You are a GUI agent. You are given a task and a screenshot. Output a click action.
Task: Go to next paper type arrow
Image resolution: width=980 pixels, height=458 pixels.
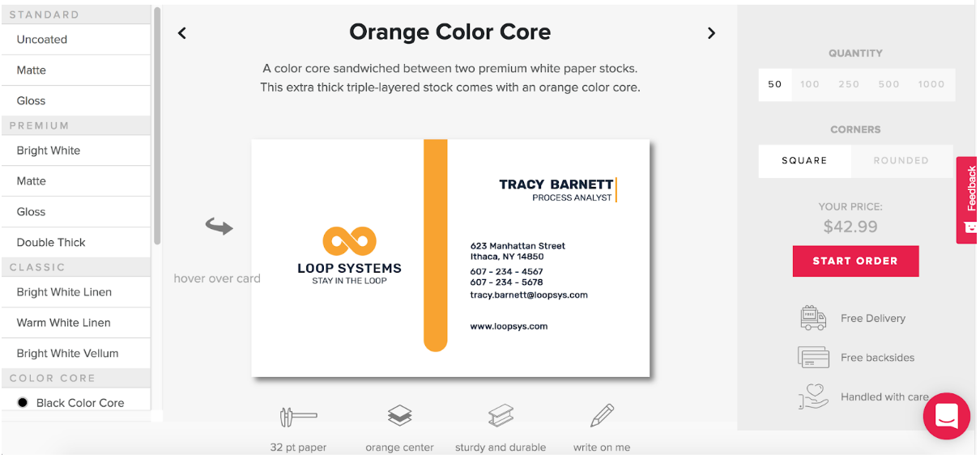(x=711, y=33)
